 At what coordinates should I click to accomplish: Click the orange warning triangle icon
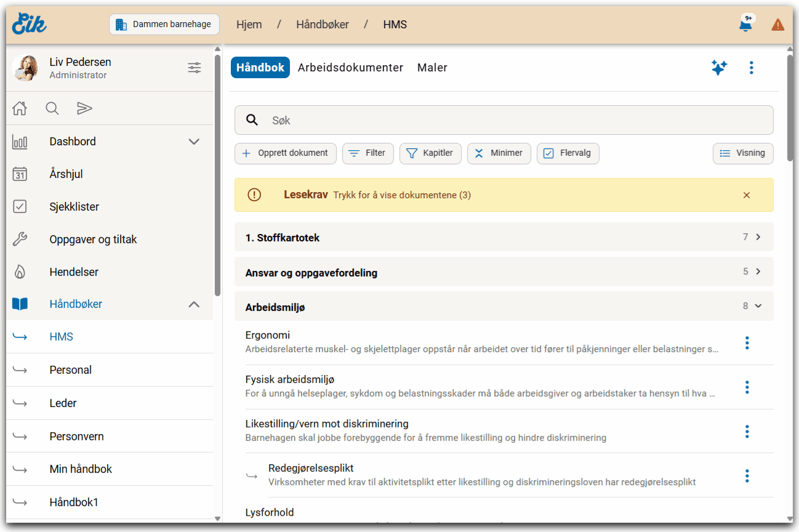[x=778, y=25]
